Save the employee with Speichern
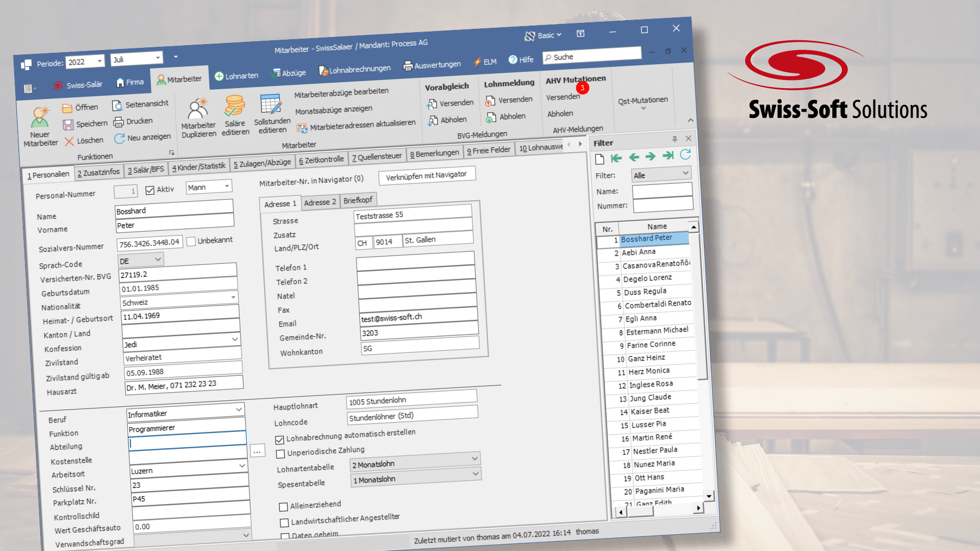Image resolution: width=980 pixels, height=551 pixels. [x=68, y=125]
